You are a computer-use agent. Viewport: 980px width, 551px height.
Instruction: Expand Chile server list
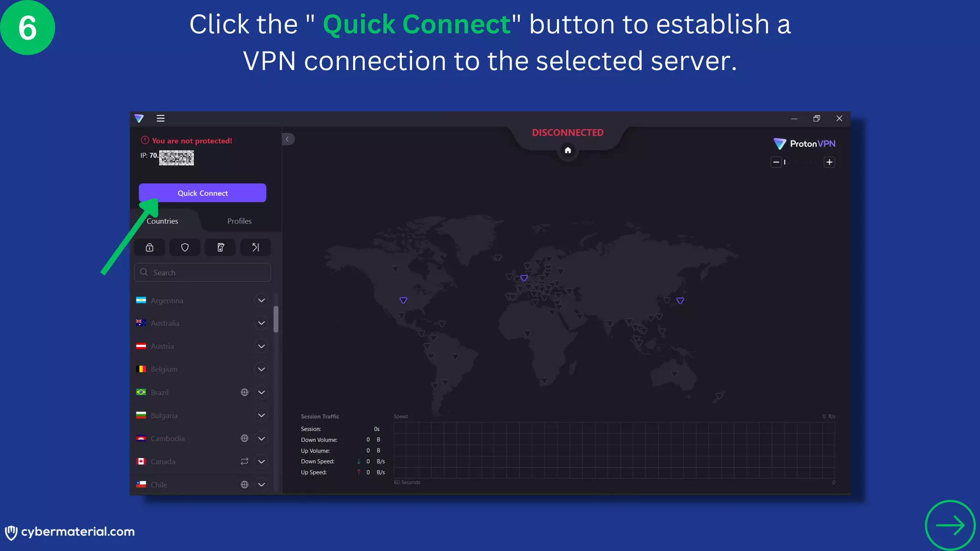261,485
